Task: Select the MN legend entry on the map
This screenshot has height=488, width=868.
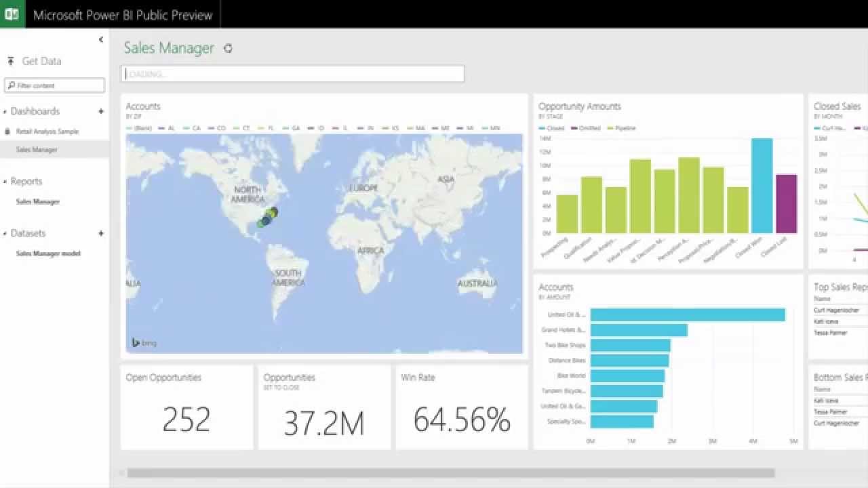Action: [x=491, y=128]
